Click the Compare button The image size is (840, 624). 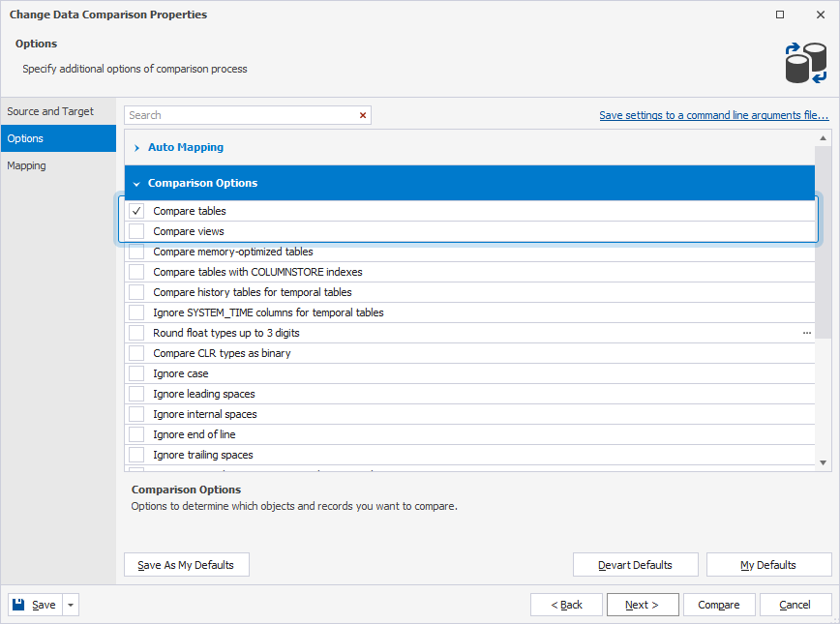(719, 604)
